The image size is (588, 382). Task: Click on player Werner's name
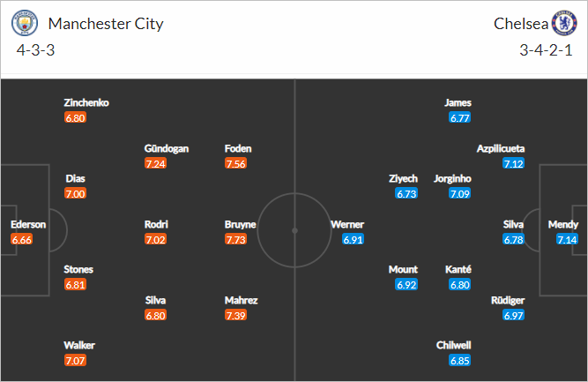pos(347,224)
